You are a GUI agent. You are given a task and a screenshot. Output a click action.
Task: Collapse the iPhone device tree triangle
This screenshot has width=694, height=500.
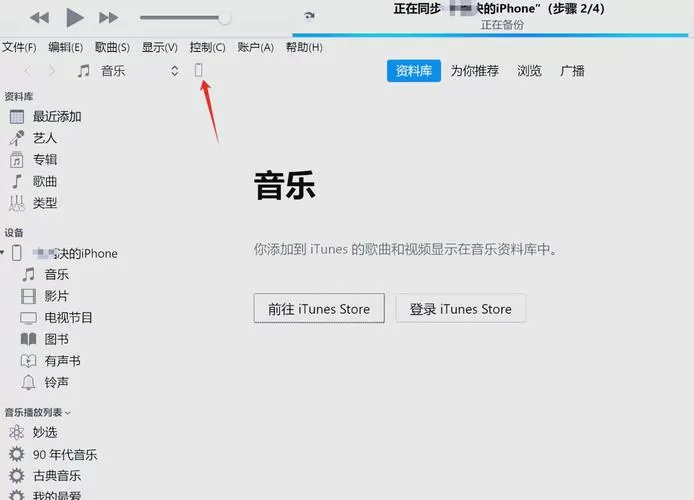[x=2, y=253]
